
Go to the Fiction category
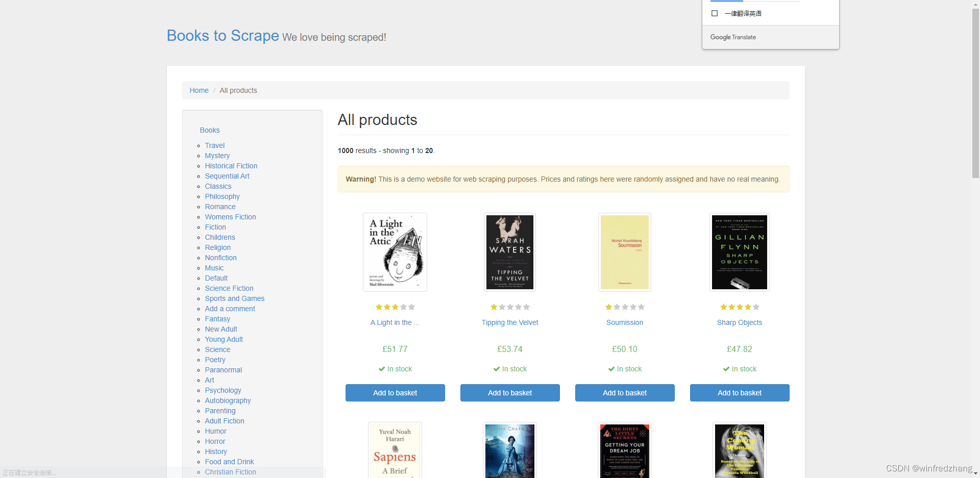pos(215,227)
